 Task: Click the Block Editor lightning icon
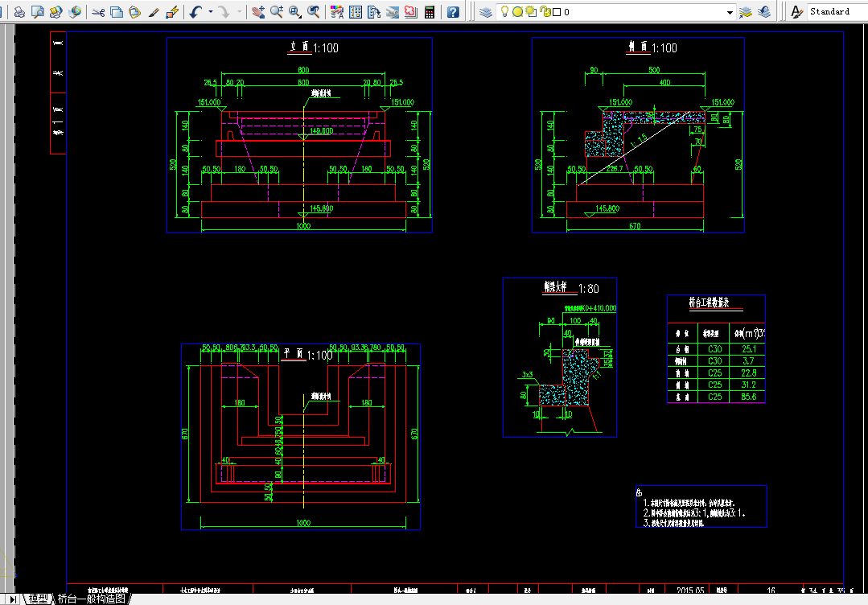coord(172,11)
